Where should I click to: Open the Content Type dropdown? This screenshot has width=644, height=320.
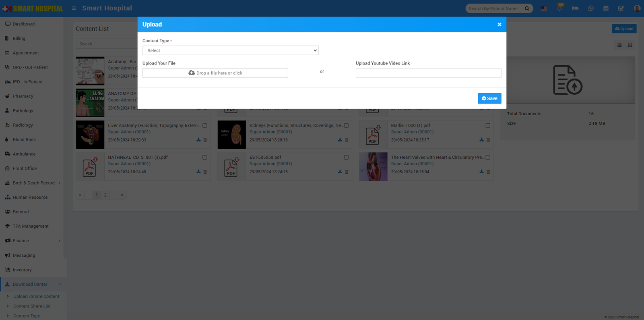click(230, 50)
